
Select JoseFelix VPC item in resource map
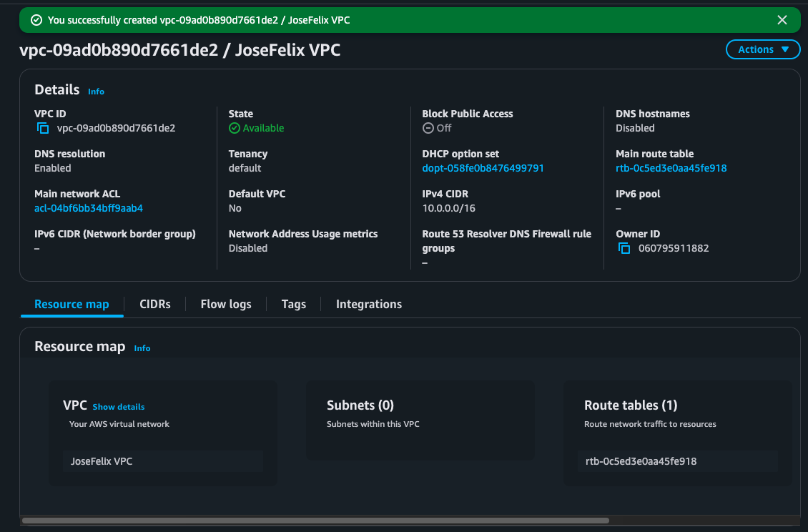point(163,461)
